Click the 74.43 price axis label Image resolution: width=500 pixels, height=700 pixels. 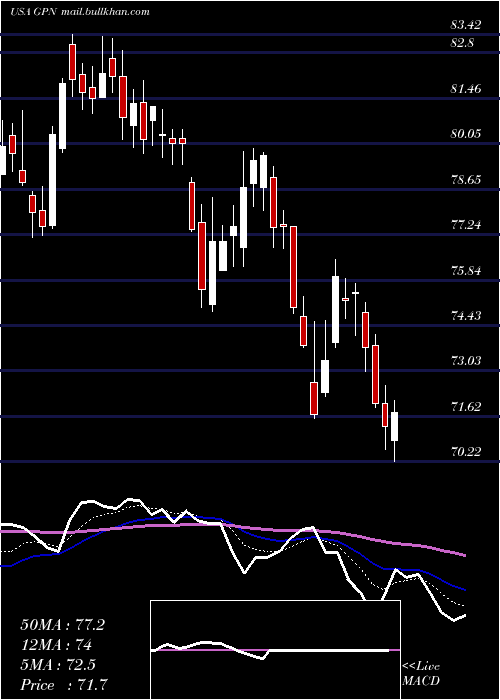coord(466,316)
